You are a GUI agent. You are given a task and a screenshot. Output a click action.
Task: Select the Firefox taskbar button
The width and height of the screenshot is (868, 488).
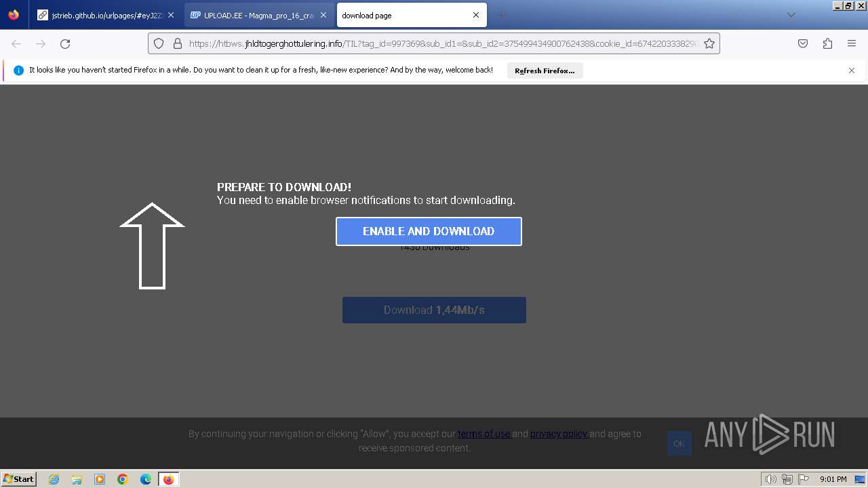(169, 479)
